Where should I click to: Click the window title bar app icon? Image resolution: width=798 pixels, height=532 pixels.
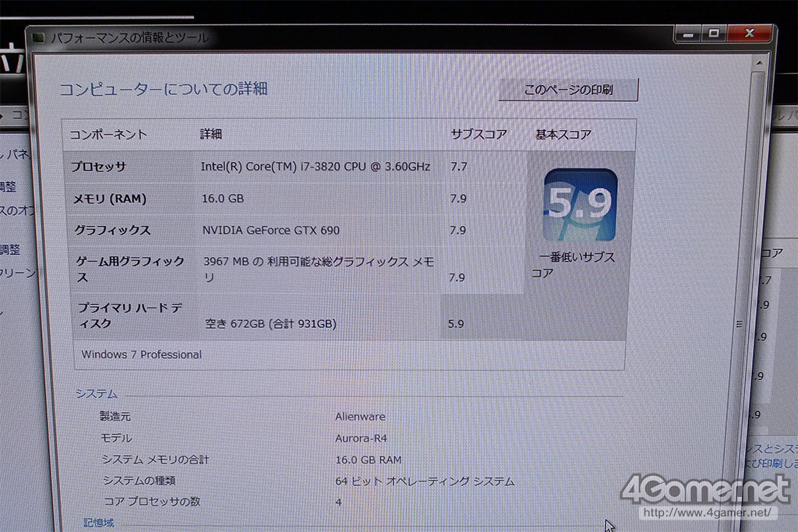pos(39,38)
